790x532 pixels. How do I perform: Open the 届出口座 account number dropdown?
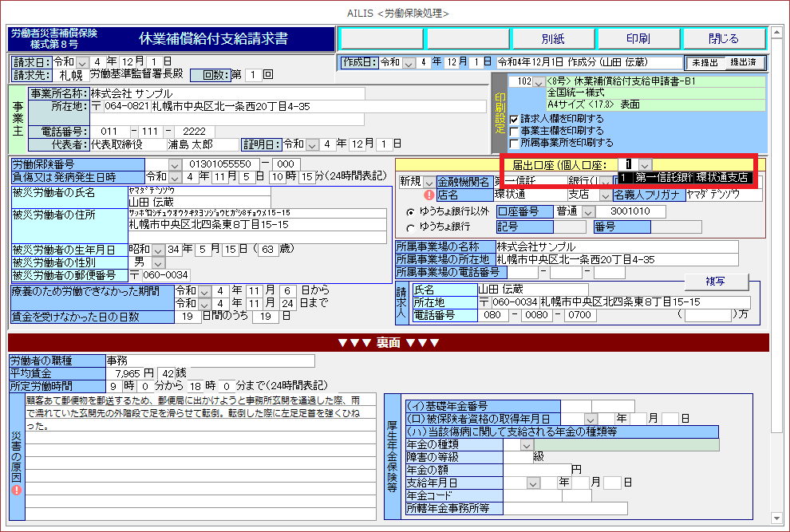click(x=645, y=164)
